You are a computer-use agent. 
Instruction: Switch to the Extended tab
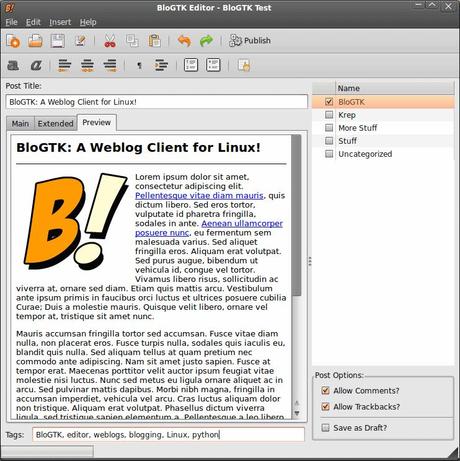[55, 124]
